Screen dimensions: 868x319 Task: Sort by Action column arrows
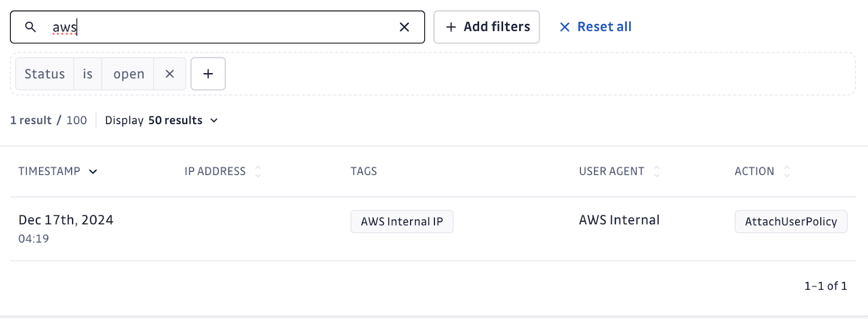(x=787, y=171)
